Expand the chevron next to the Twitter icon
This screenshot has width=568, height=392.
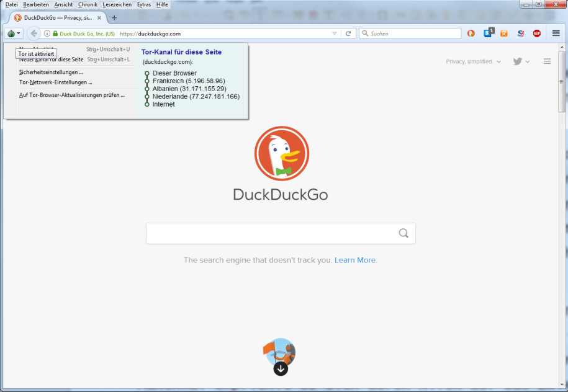(x=528, y=62)
